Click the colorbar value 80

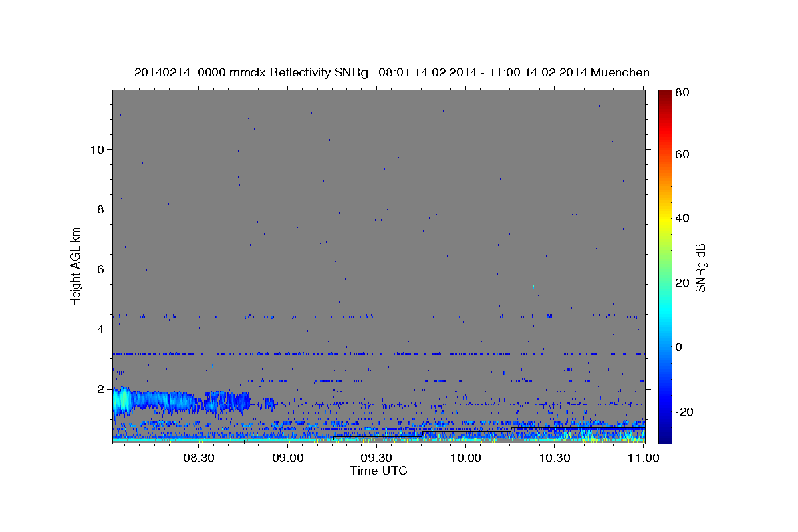coord(684,94)
